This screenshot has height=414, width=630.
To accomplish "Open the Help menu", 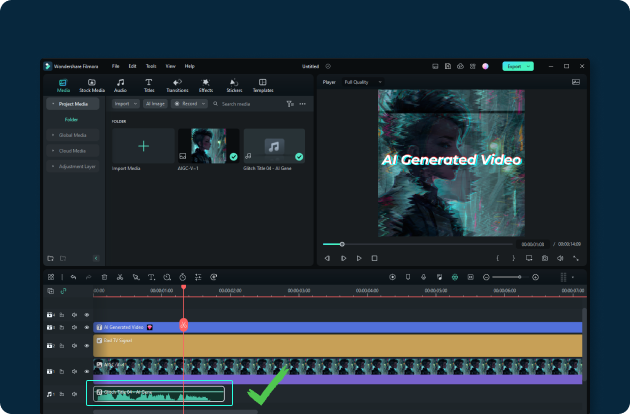I will [190, 66].
